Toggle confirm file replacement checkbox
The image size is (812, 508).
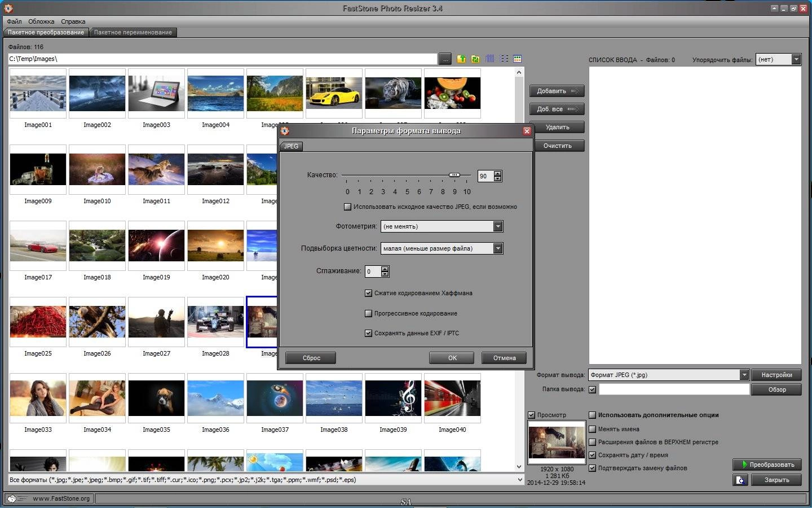pos(592,468)
